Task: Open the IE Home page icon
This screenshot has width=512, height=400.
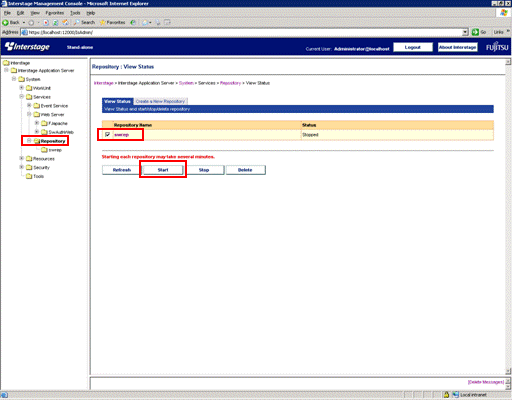Action: click(x=65, y=23)
